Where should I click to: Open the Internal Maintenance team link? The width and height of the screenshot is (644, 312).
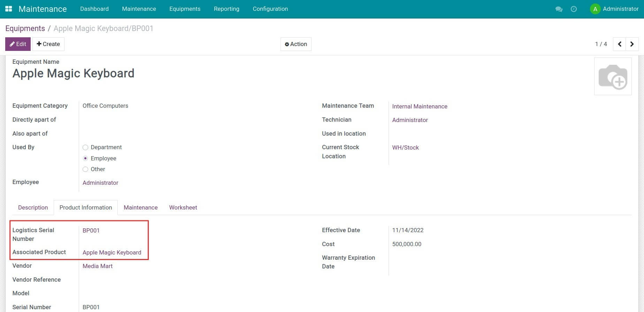coord(420,106)
